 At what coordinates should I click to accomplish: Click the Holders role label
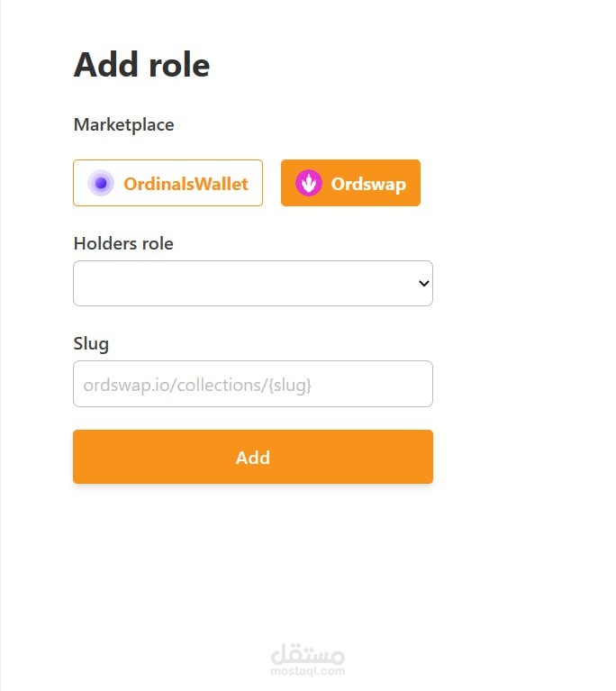pyautogui.click(x=123, y=244)
